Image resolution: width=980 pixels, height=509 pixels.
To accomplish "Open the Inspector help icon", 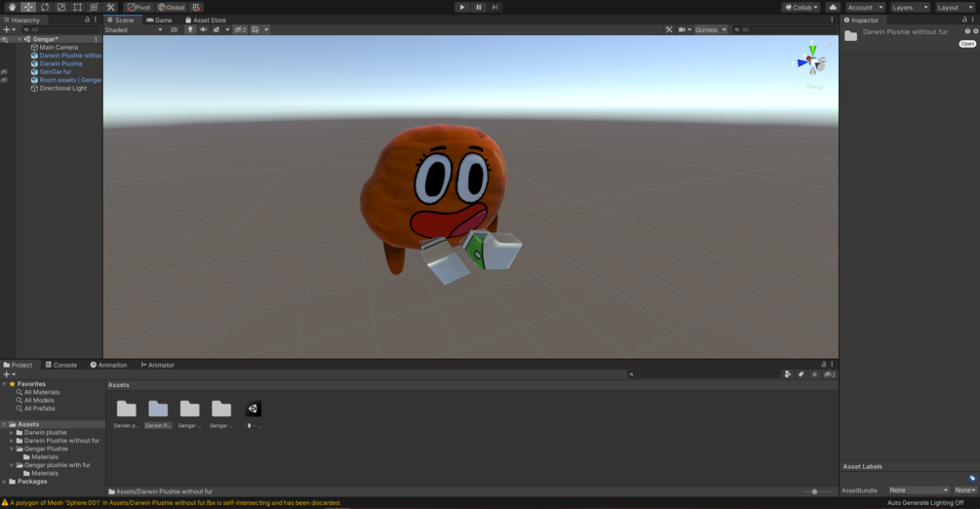I will point(967,31).
